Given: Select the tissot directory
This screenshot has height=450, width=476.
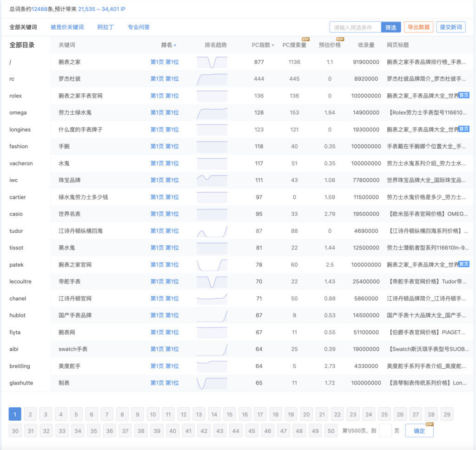Looking at the screenshot, I should (x=16, y=248).
